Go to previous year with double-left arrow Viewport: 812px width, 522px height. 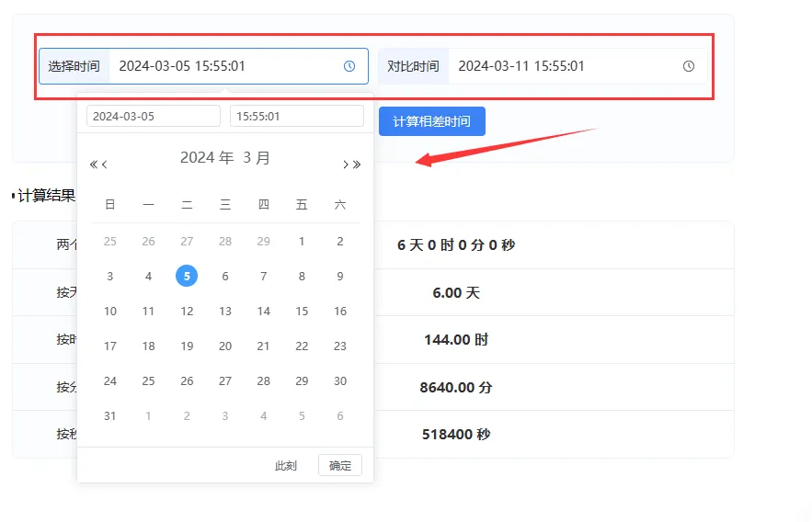pyautogui.click(x=93, y=165)
